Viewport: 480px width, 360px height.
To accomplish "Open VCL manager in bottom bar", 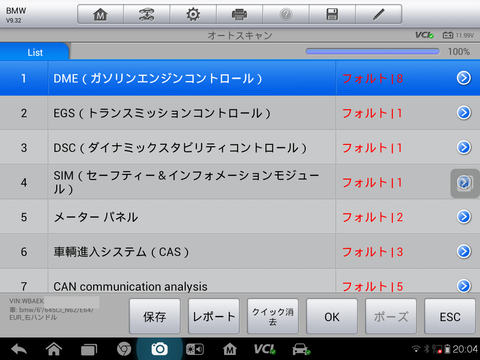I will [x=265, y=349].
